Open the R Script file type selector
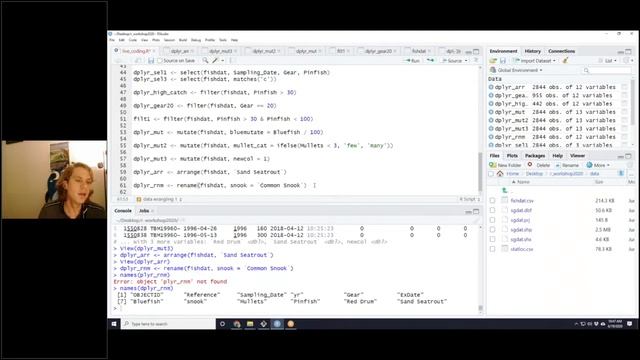Viewport: 640px width, 360px height. [470, 199]
